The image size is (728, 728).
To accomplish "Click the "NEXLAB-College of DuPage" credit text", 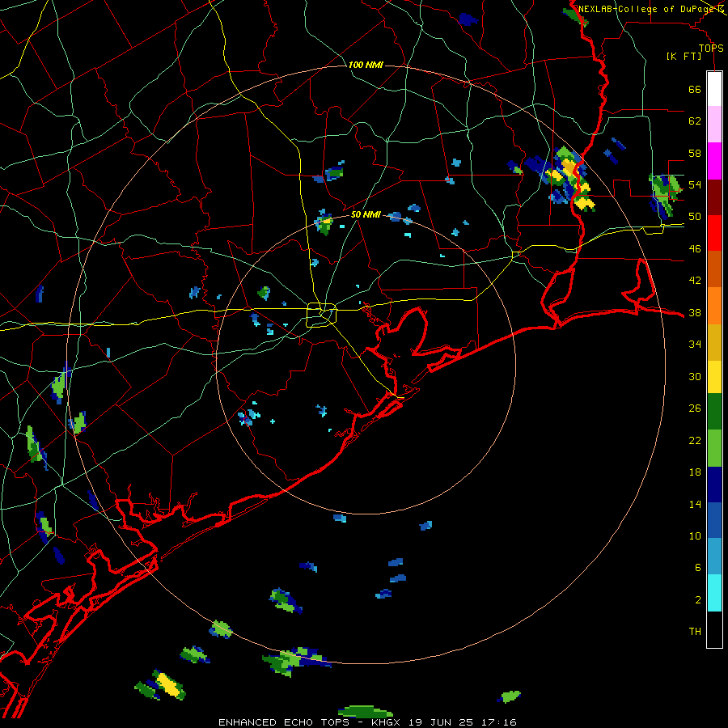I will coord(645,9).
